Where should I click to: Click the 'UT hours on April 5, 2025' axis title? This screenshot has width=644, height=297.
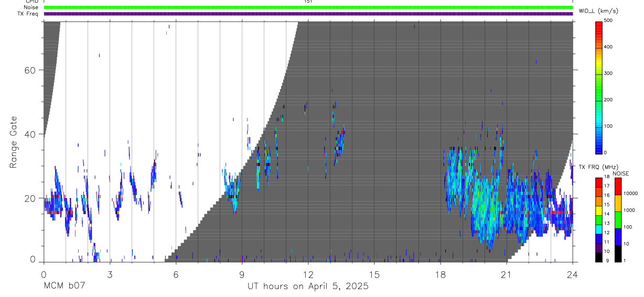[x=308, y=287]
